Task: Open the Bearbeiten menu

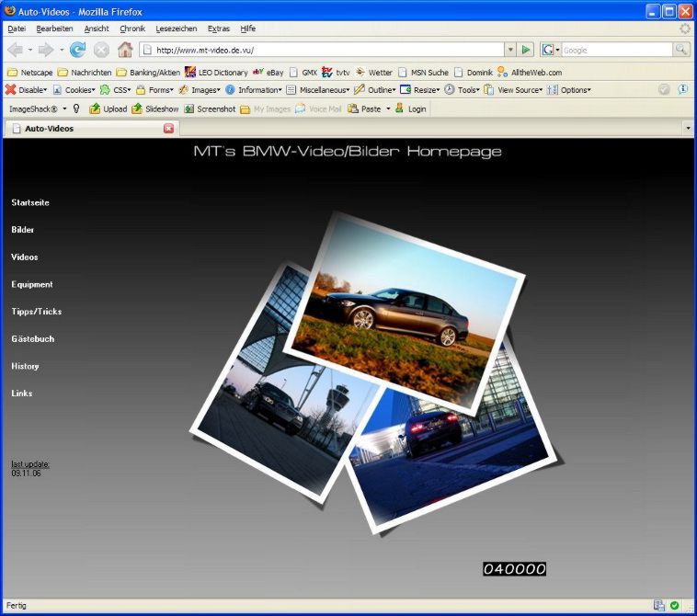Action: (x=54, y=29)
